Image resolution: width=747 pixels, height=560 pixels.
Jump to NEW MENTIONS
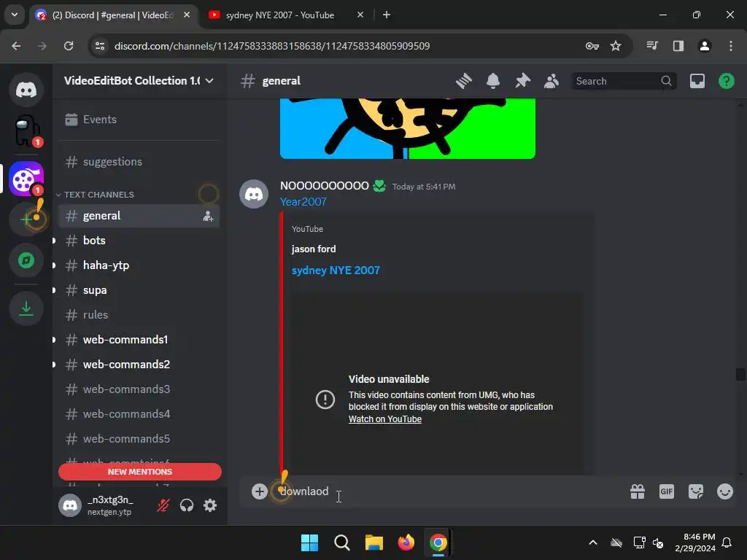coord(139,472)
